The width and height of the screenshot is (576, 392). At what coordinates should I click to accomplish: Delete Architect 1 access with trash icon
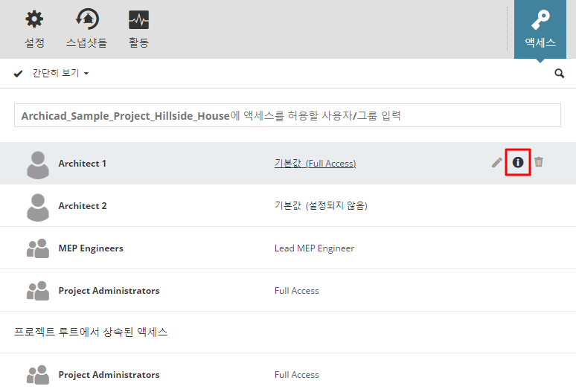click(x=539, y=162)
